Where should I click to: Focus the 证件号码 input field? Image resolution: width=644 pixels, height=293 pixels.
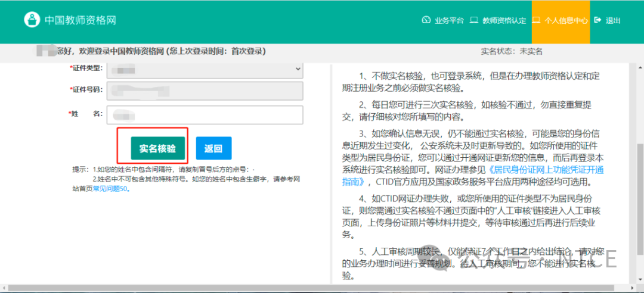click(205, 91)
